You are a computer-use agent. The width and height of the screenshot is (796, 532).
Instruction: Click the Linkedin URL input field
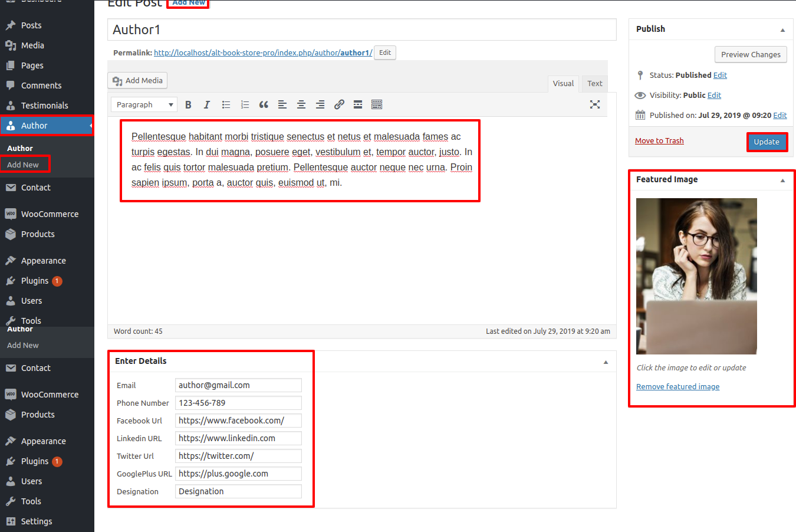coord(238,438)
